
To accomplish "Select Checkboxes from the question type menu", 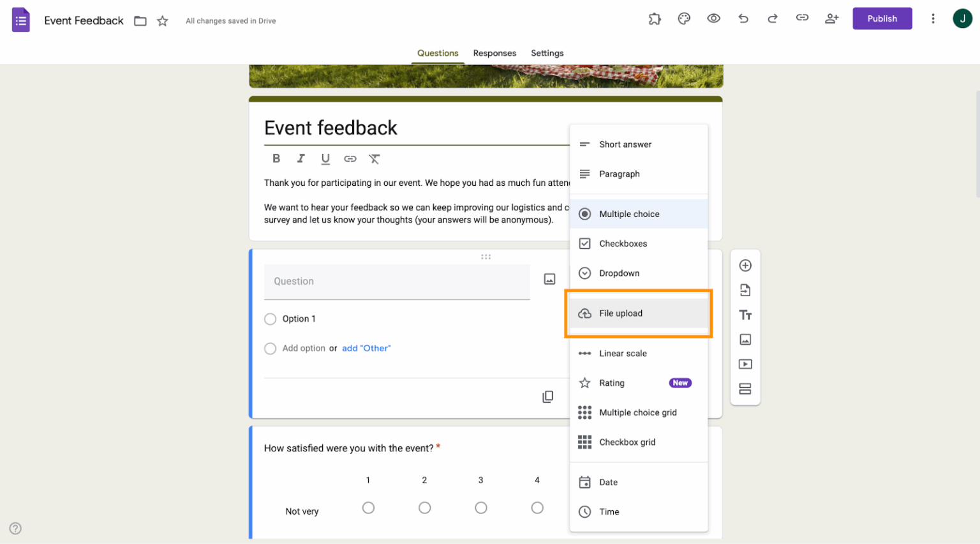I will click(623, 243).
